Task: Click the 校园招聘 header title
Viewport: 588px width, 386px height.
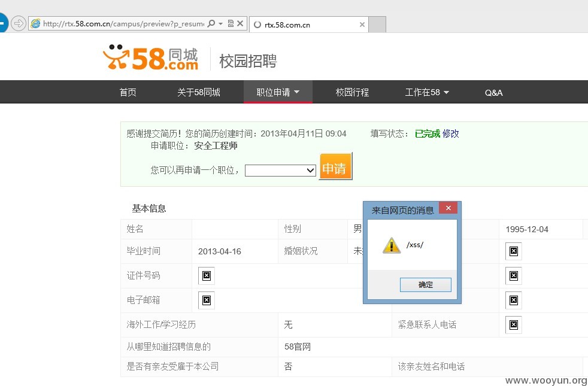Action: coord(248,61)
